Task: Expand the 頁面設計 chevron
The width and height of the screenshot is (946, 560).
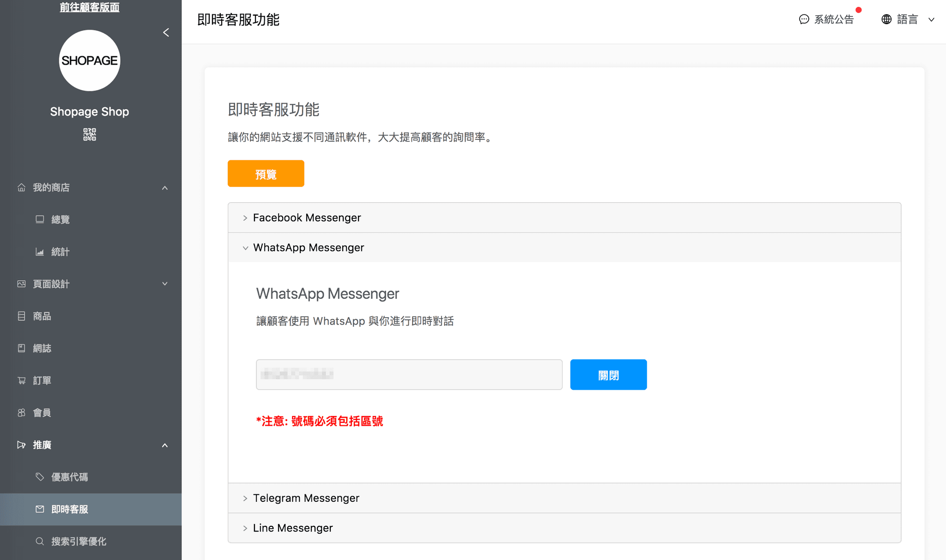Action: pos(165,283)
